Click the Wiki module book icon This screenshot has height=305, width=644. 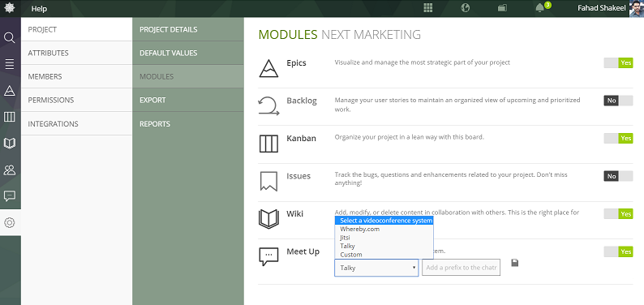coord(268,219)
